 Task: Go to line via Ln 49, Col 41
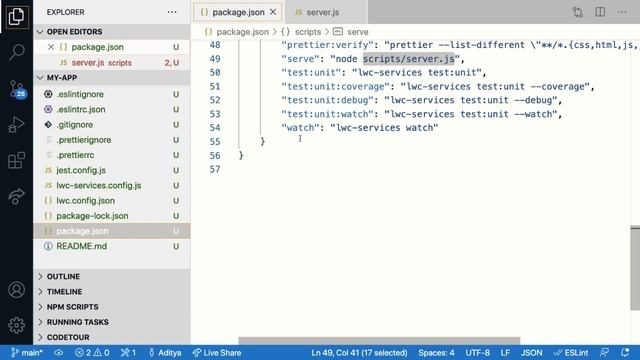[359, 353]
